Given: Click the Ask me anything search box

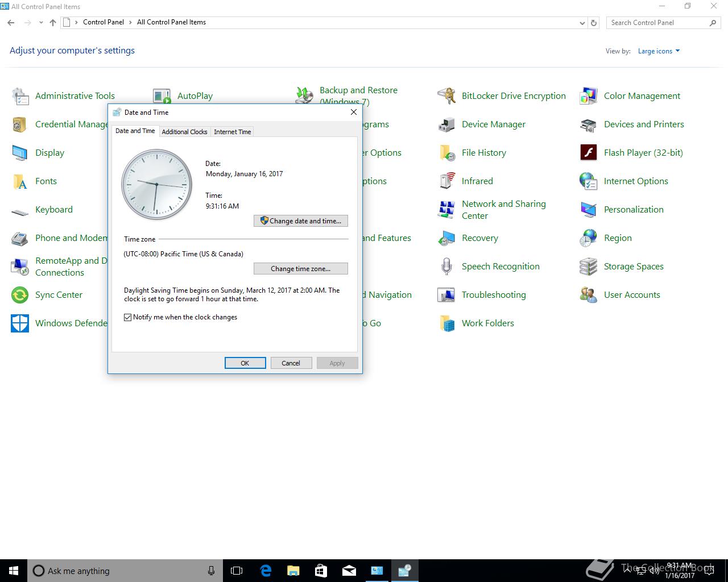Looking at the screenshot, I should point(124,571).
